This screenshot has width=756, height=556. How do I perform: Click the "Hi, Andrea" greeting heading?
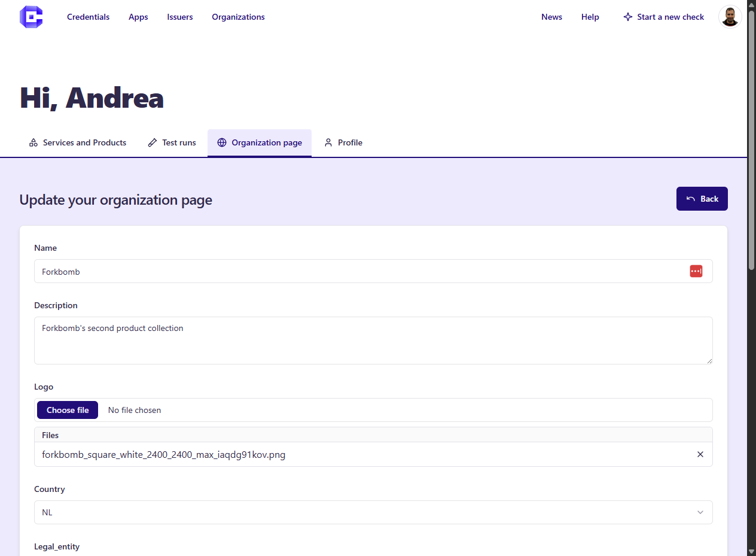pyautogui.click(x=92, y=98)
